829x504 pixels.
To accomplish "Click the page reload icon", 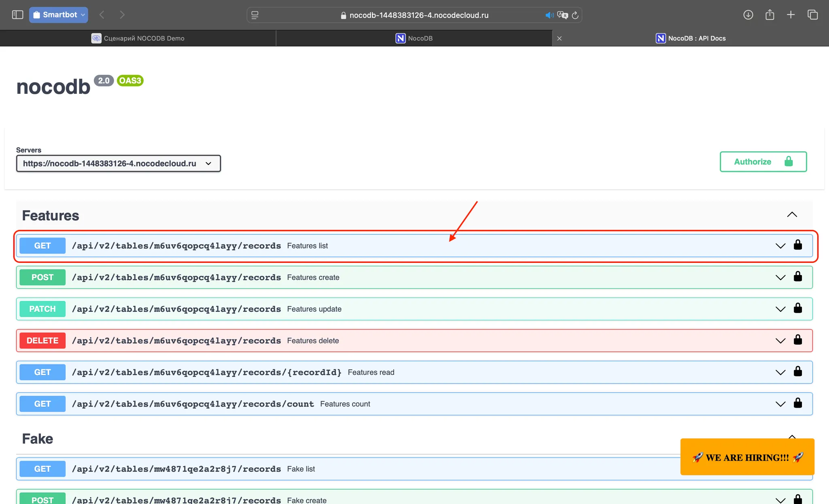I will [x=575, y=15].
